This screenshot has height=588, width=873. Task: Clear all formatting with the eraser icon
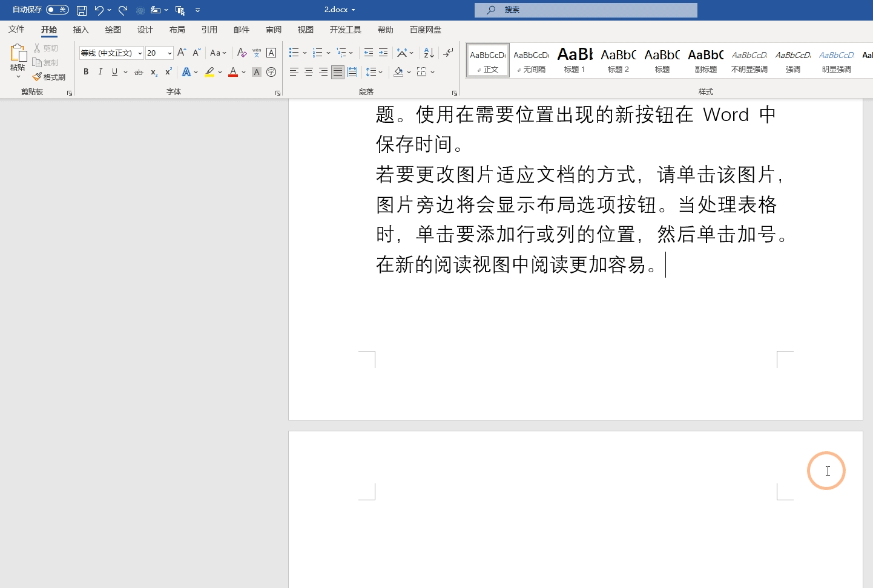(242, 53)
